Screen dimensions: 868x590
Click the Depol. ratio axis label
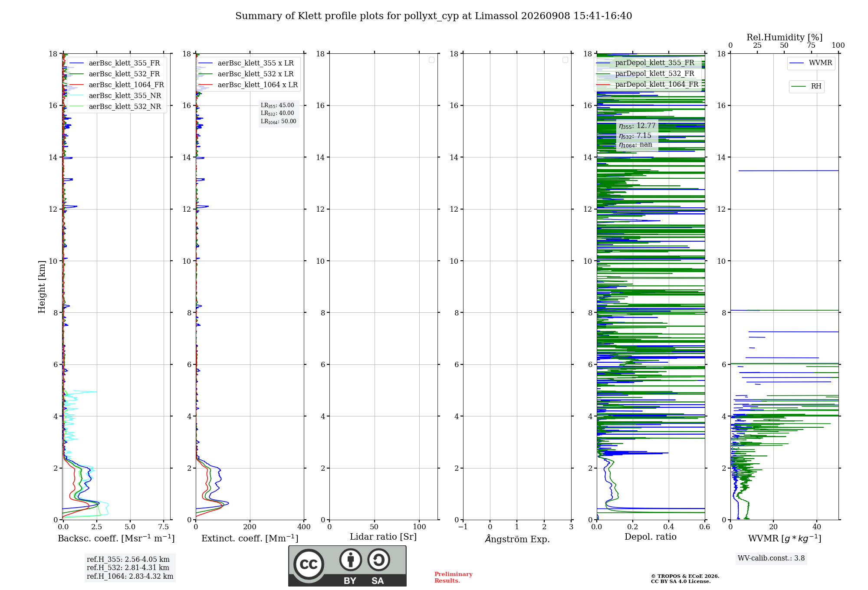coord(651,537)
